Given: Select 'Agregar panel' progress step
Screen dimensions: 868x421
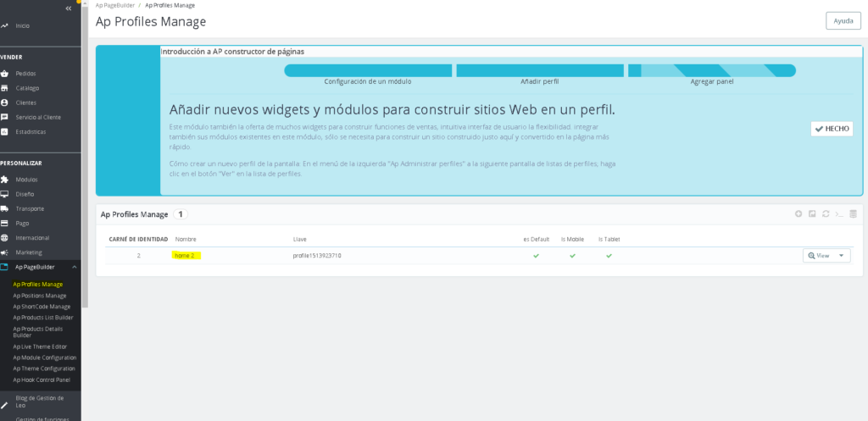Looking at the screenshot, I should click(x=712, y=71).
